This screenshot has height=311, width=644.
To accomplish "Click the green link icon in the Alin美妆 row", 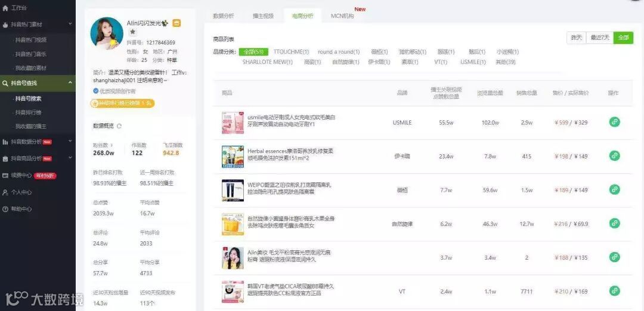I will [x=614, y=257].
